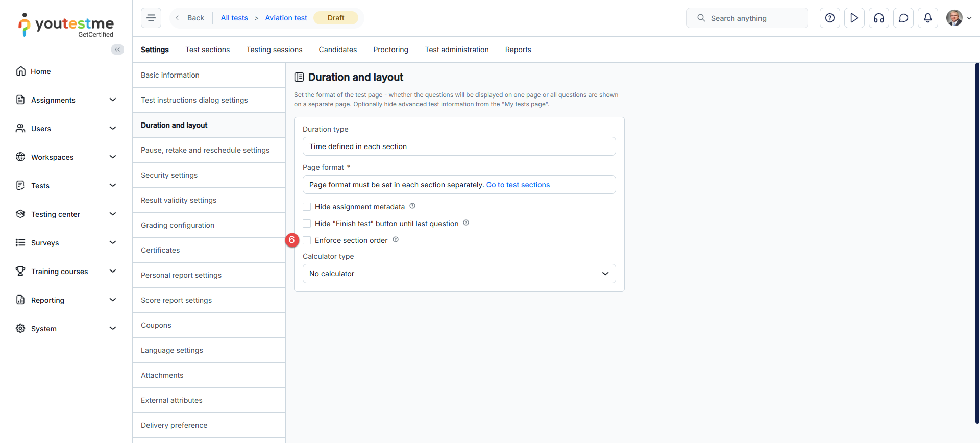
Task: Open Certificates settings section
Action: click(x=209, y=250)
